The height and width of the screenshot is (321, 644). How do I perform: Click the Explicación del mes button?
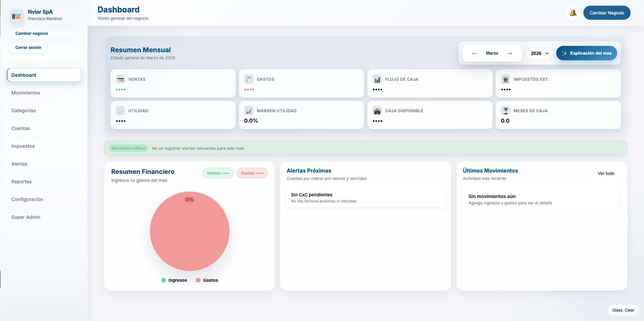pos(586,53)
